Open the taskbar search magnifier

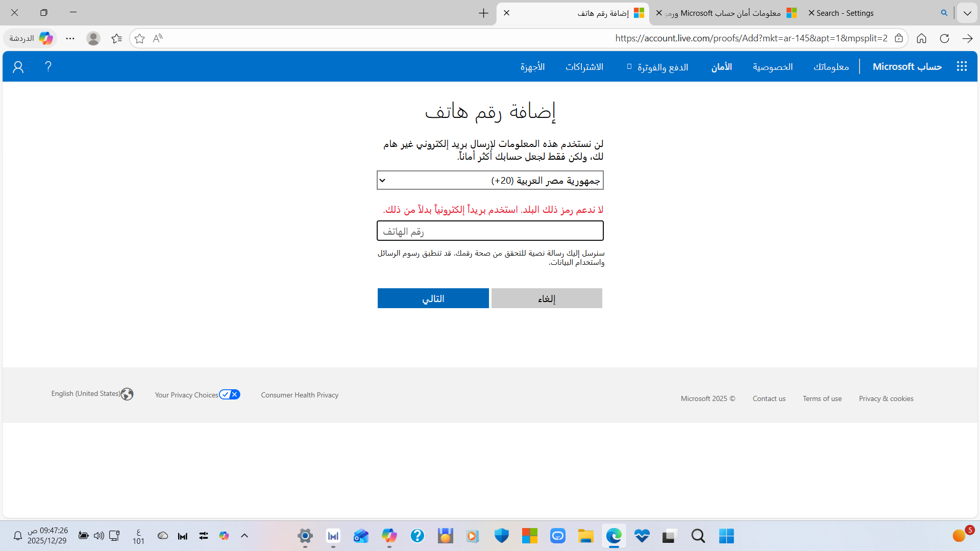(x=698, y=536)
